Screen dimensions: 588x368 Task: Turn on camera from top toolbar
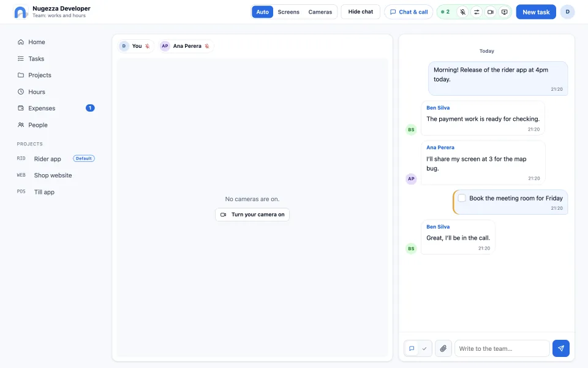pos(491,12)
